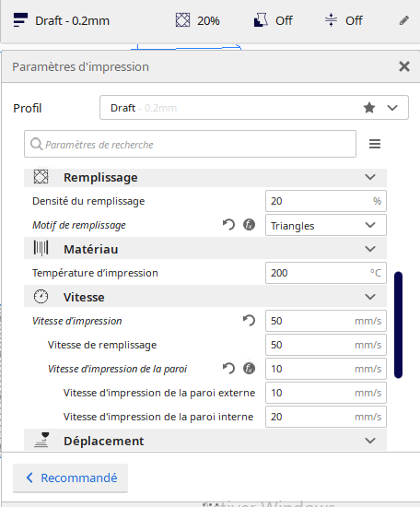Reset Motif de remplissage with revert arrow
The width and height of the screenshot is (420, 507).
(x=228, y=224)
